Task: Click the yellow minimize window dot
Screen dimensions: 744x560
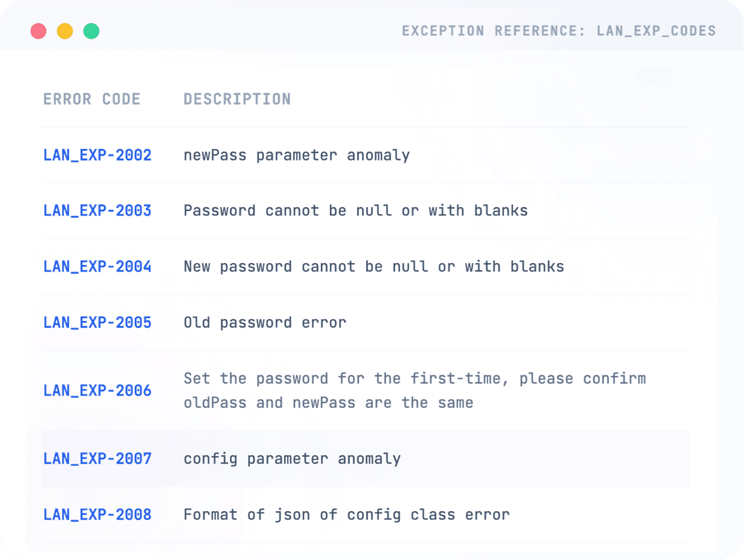Action: 65,31
